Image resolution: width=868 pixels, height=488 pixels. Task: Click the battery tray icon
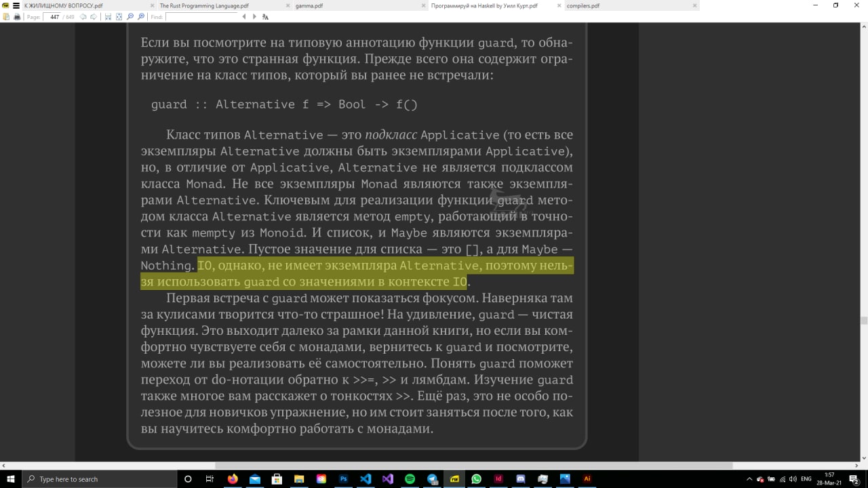(x=771, y=479)
